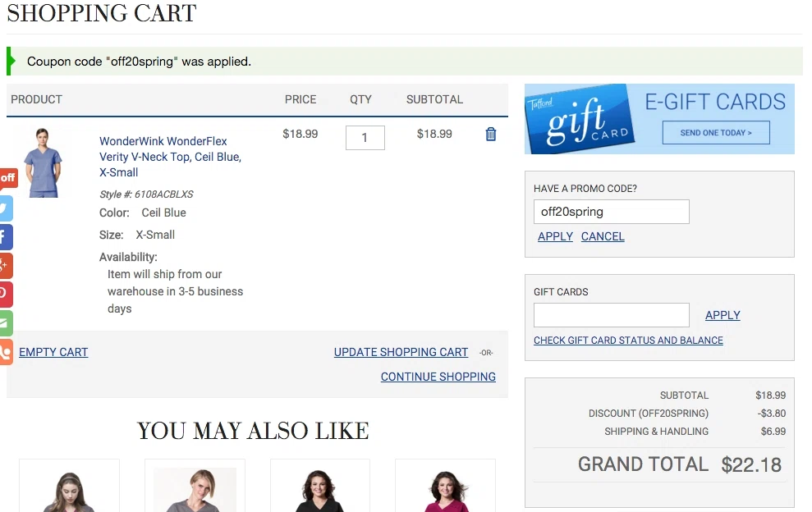
Task: Open the phone contact sidebar icon
Action: click(6, 352)
